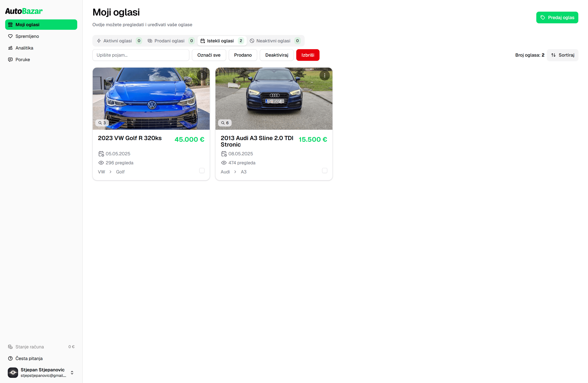Open the 2023 VW Golf R 320ks title

(x=130, y=138)
